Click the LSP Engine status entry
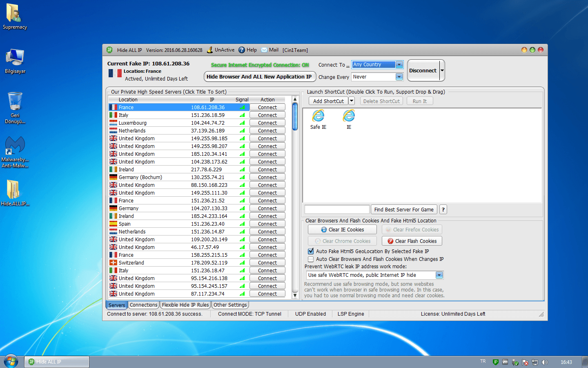 [351, 314]
